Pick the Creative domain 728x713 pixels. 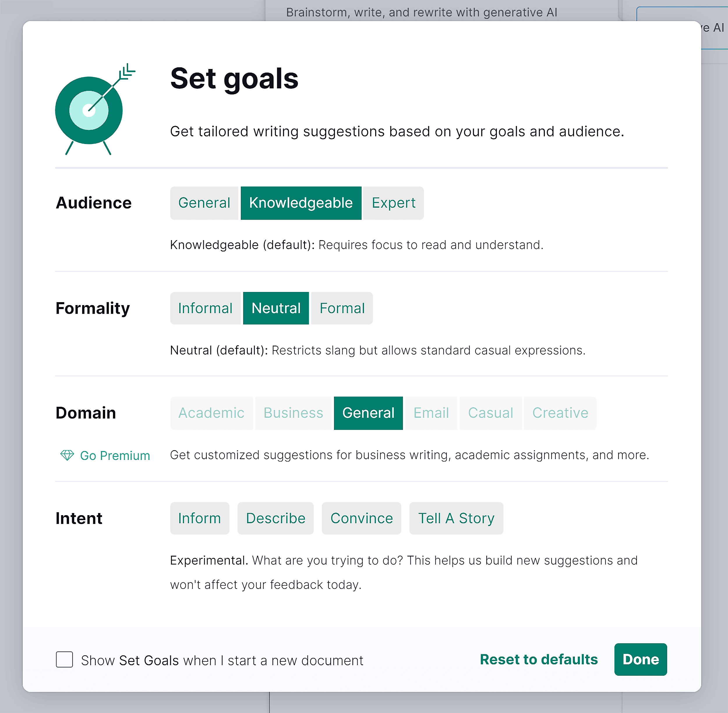[x=560, y=413]
